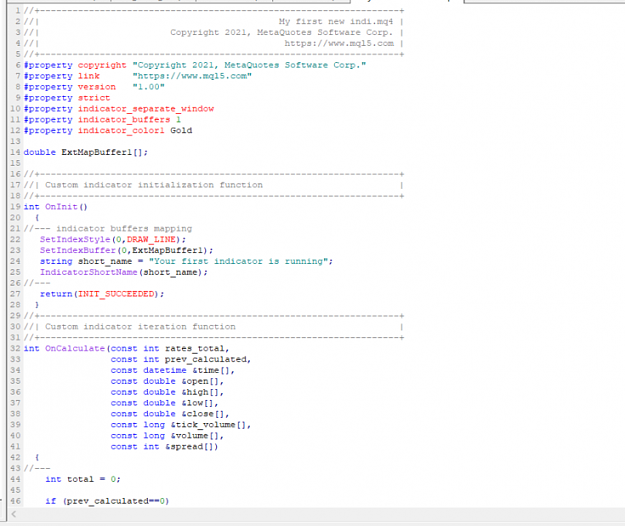
Task: Click 'indicator_separate_window' on line 10
Action: (146, 109)
